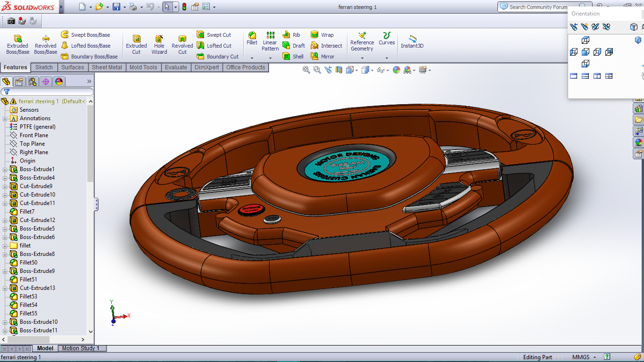Click the Search Community Forum field
The image size is (644, 362).
538,7
